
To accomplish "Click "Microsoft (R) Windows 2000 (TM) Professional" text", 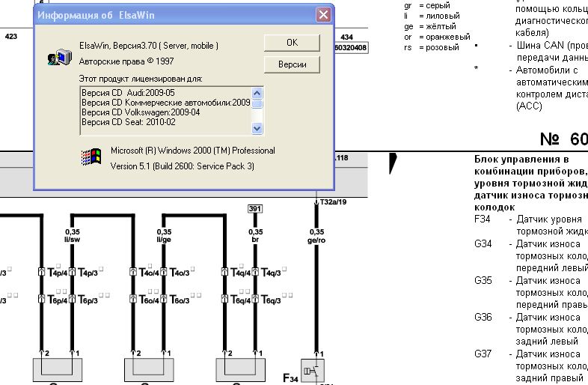I will pyautogui.click(x=193, y=151).
